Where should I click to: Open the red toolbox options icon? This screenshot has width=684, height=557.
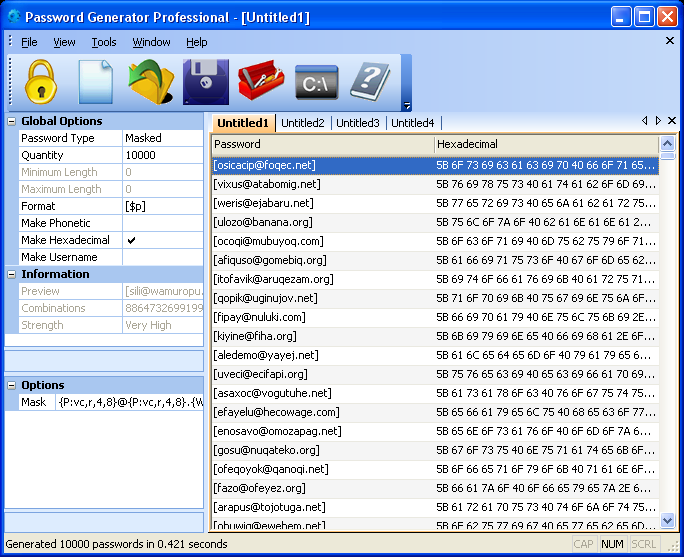261,81
